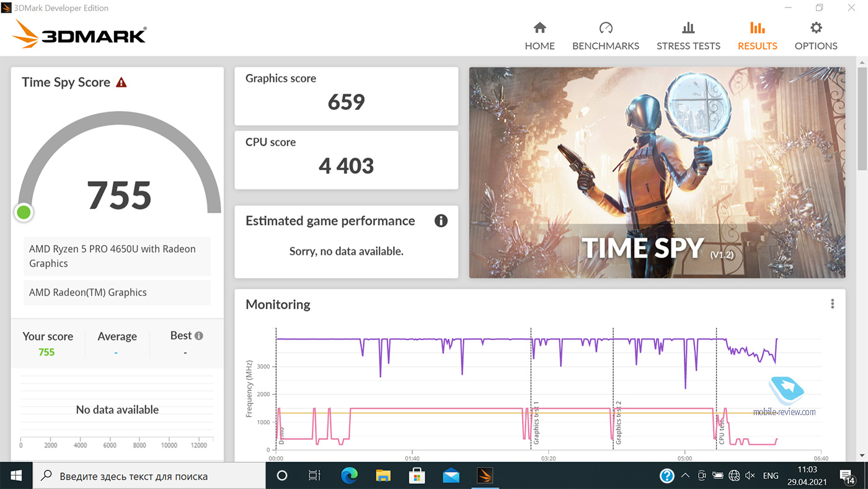
Task: Click the Monitoring panel heading
Action: click(278, 305)
